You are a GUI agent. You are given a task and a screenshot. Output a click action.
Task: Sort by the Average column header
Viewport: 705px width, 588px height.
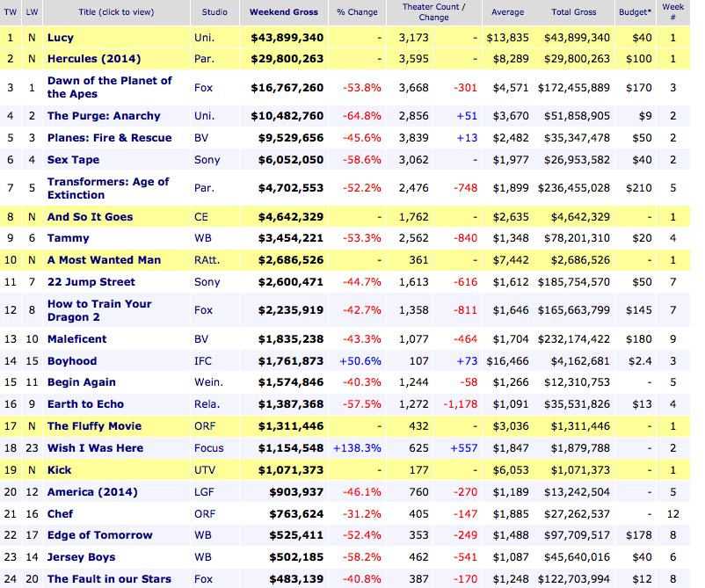(x=507, y=12)
